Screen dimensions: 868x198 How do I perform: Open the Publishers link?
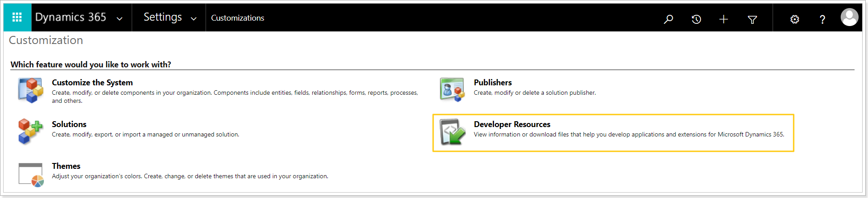pos(493,83)
